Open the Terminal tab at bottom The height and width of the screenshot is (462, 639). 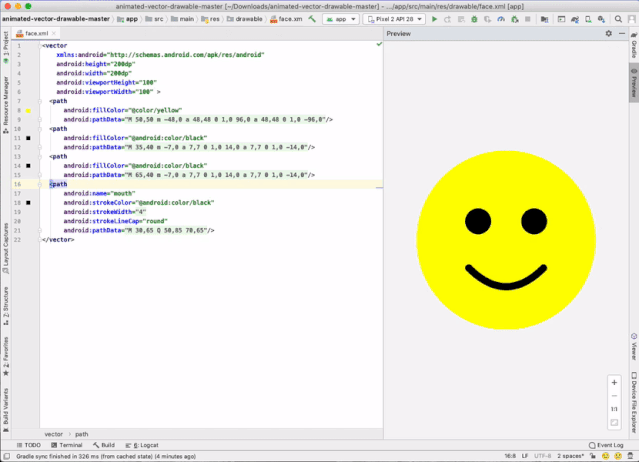pyautogui.click(x=68, y=445)
